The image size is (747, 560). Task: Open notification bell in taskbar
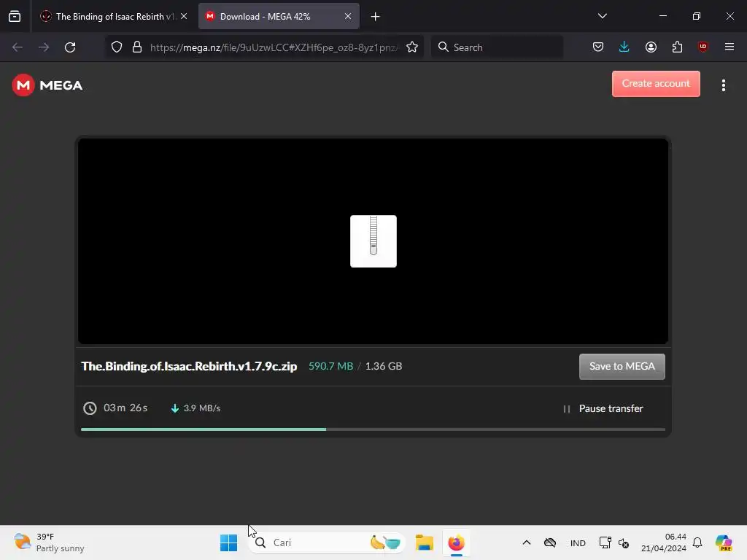pos(697,542)
